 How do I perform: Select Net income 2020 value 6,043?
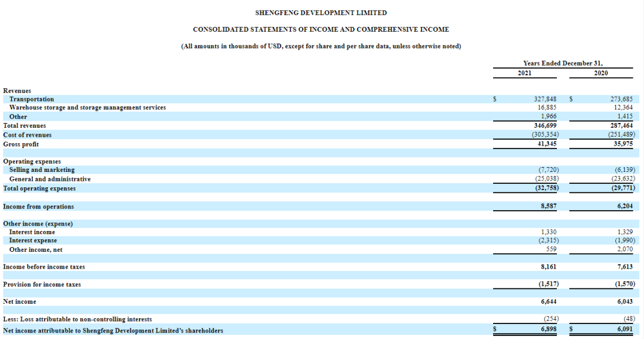(x=625, y=301)
